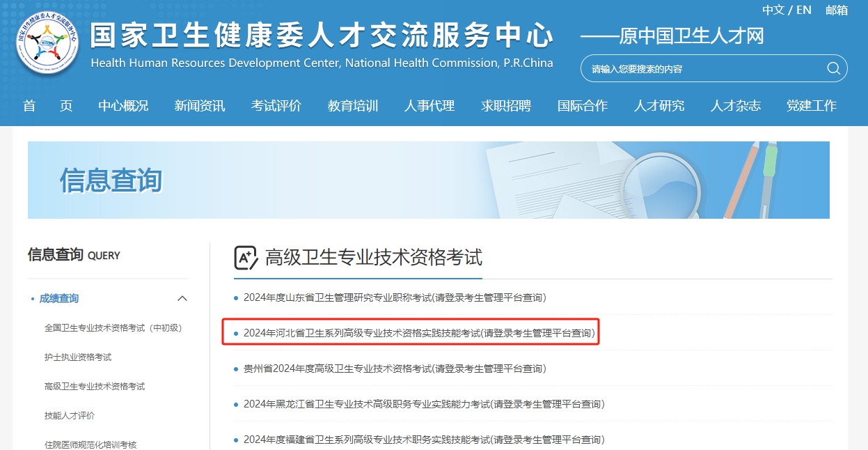
Task: Open the 求职招聘 menu
Action: (506, 106)
